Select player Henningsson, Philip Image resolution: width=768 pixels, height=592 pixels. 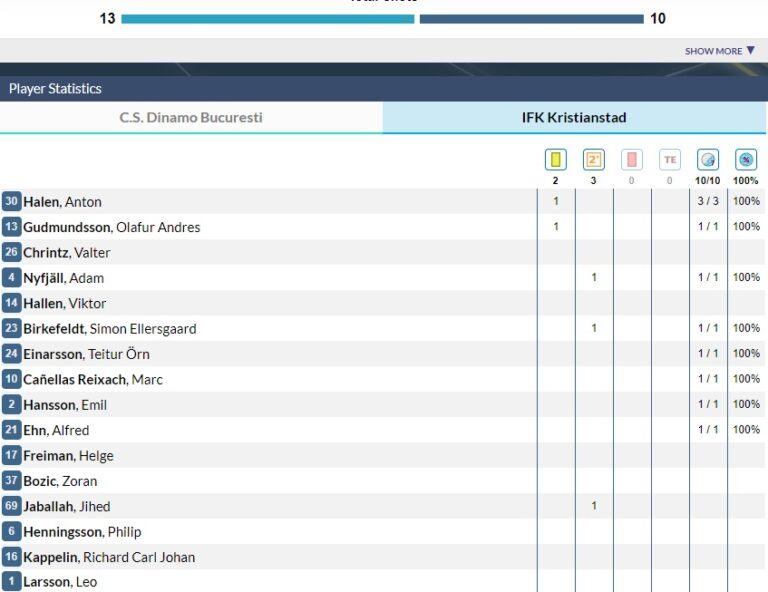click(x=82, y=532)
